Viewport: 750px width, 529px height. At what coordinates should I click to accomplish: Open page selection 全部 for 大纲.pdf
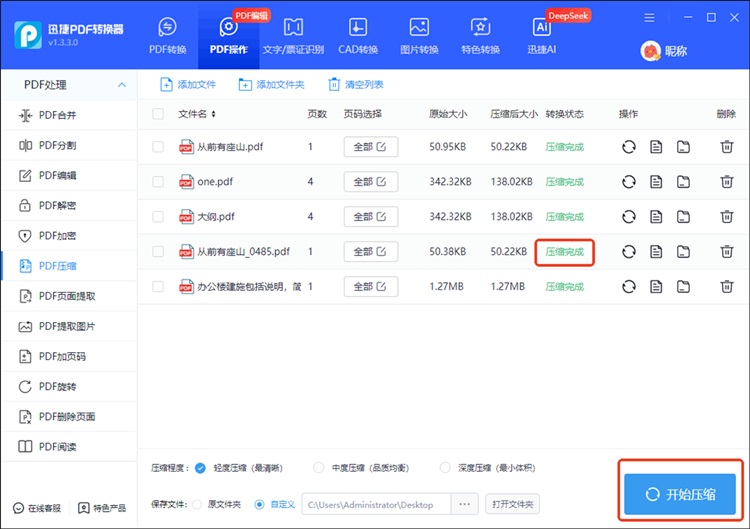[x=370, y=217]
